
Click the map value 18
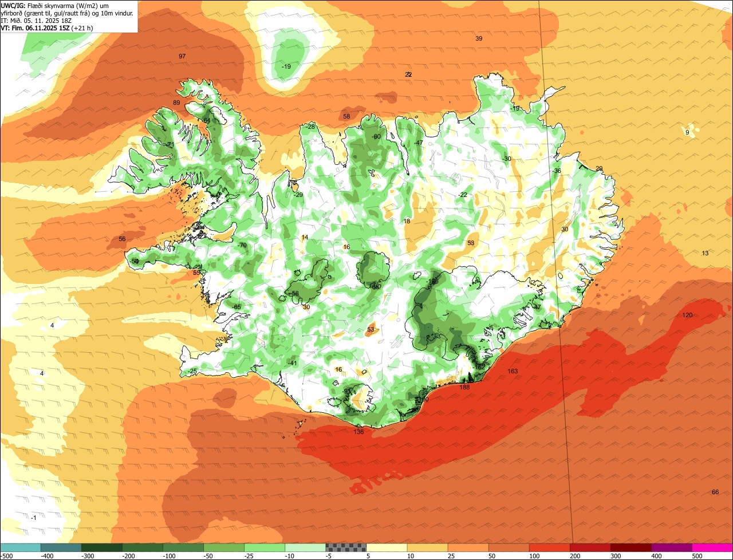[407, 221]
